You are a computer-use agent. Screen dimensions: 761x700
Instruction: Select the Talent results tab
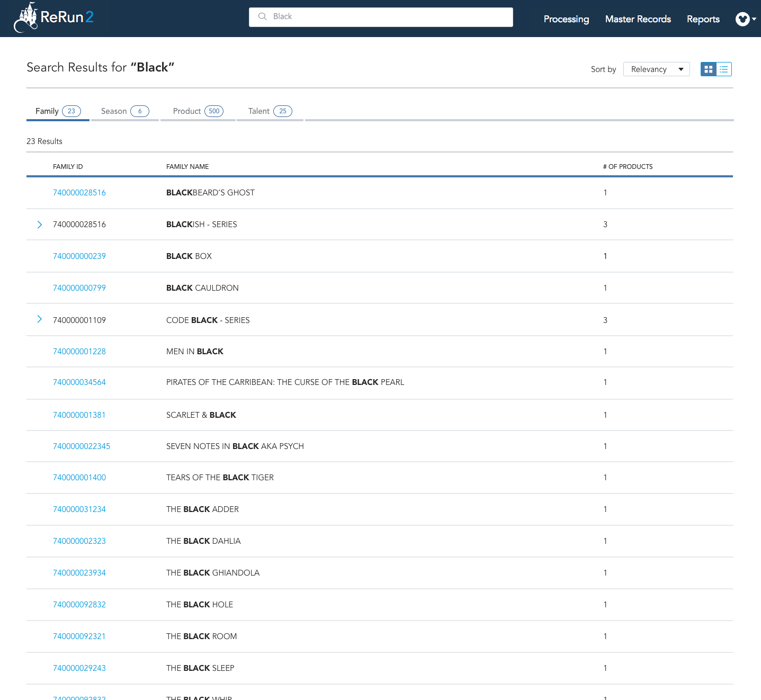[x=270, y=111]
